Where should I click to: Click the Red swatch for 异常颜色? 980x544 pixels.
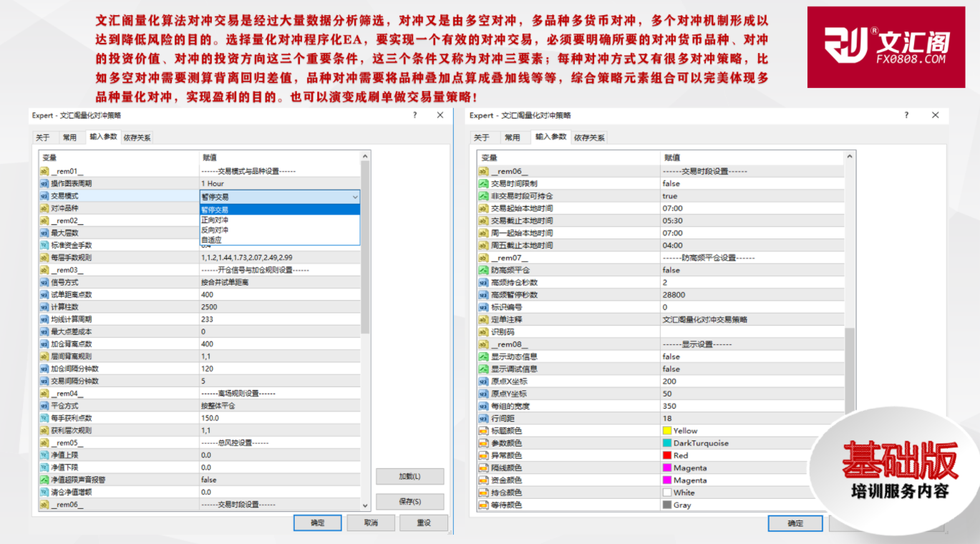coord(667,455)
